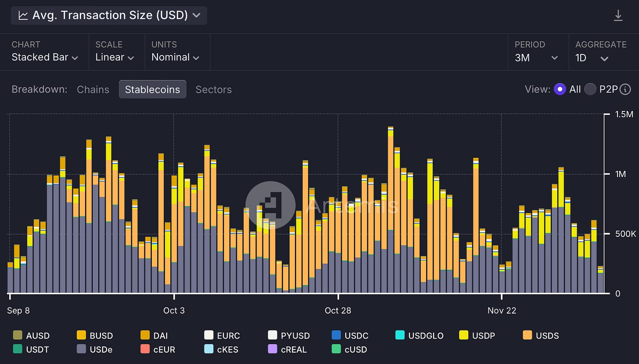
Task: Toggle the BUSD legend swatch
Action: (x=81, y=335)
